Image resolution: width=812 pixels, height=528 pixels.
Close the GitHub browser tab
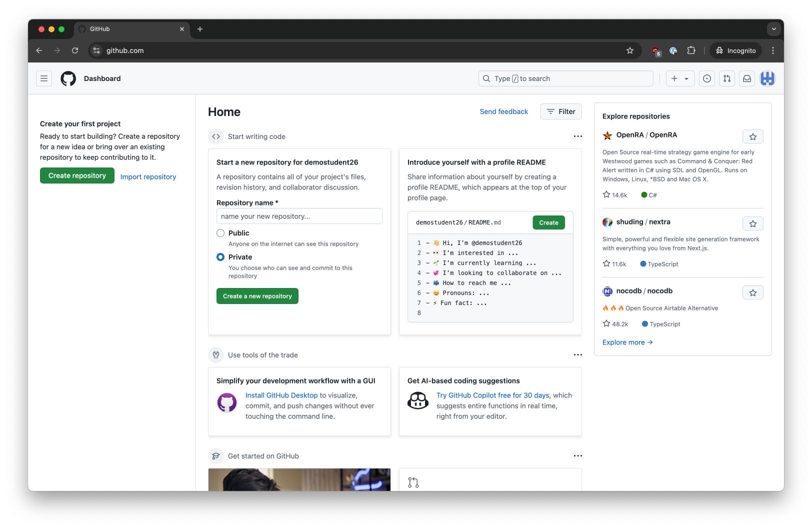[182, 29]
